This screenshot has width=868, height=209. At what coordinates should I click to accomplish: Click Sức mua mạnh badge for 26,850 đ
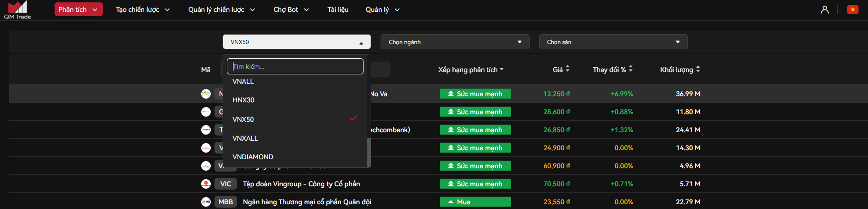click(x=476, y=130)
